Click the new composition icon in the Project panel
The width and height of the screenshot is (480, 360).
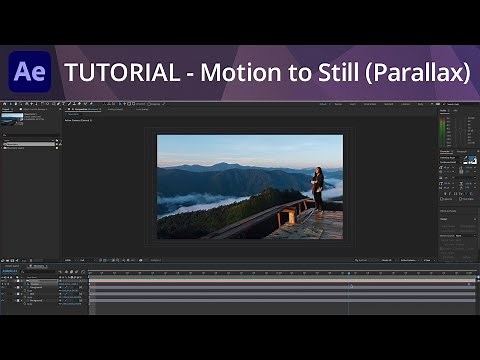[12, 260]
